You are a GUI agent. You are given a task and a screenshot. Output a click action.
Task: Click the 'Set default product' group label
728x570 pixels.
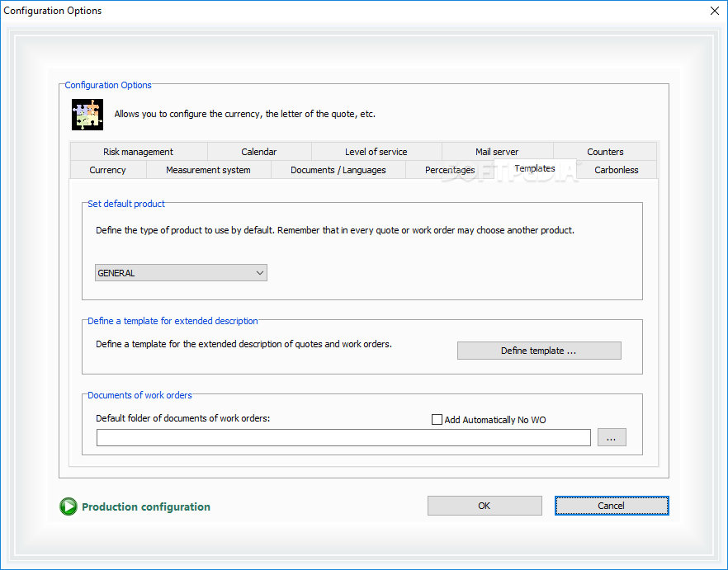coord(126,204)
